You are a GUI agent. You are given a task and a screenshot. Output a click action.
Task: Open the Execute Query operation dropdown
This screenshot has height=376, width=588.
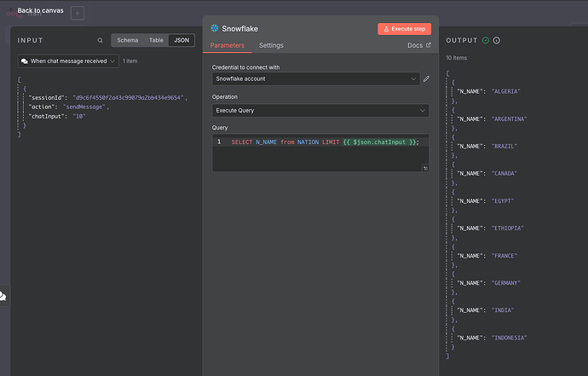click(320, 110)
